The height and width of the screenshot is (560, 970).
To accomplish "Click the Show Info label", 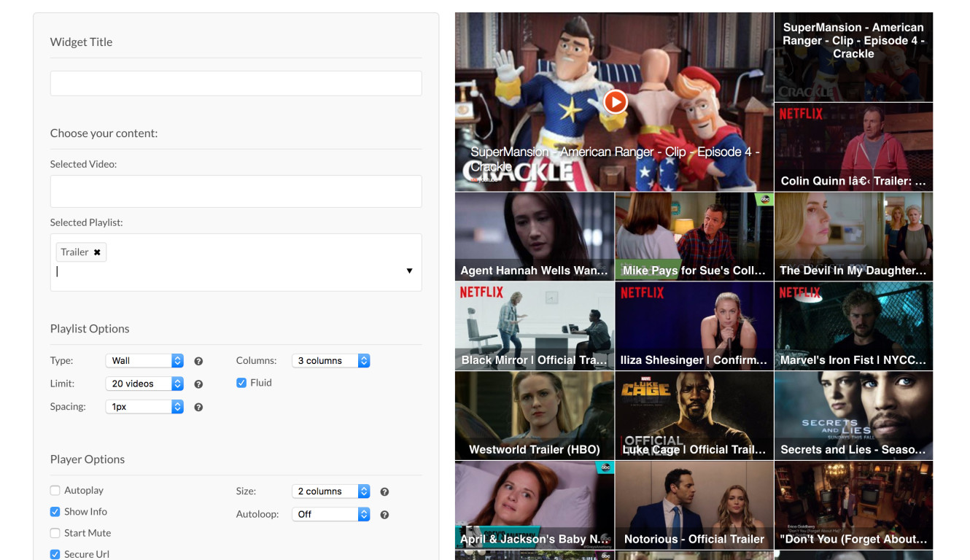I will [x=85, y=512].
